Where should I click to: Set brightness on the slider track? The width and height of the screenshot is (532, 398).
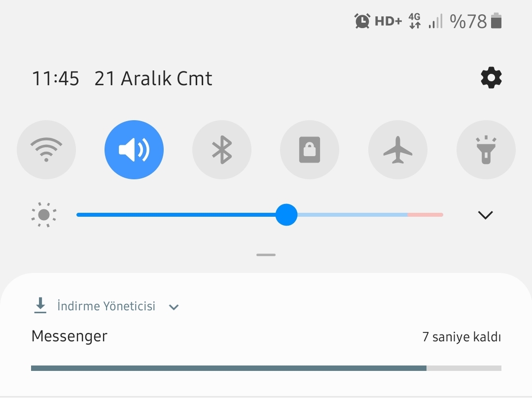260,215
